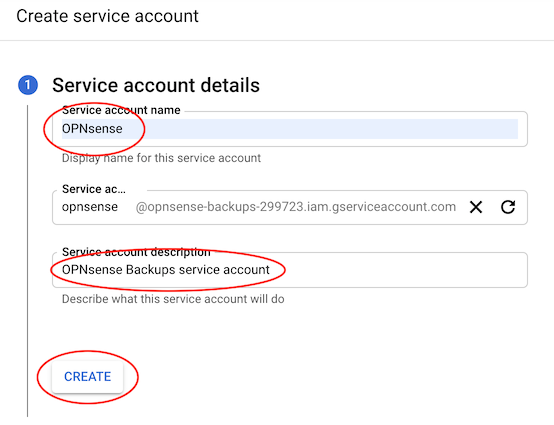The height and width of the screenshot is (425, 554).
Task: Click the CREATE button
Action: tap(88, 377)
